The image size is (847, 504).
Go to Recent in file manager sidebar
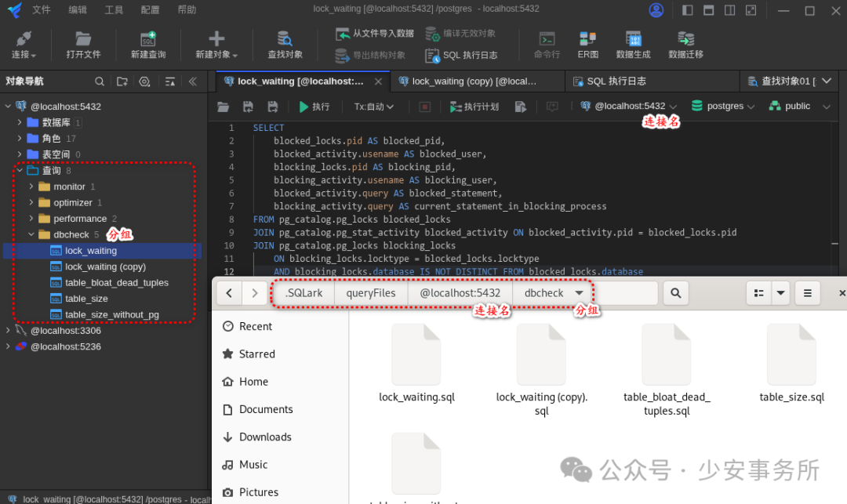[256, 327]
